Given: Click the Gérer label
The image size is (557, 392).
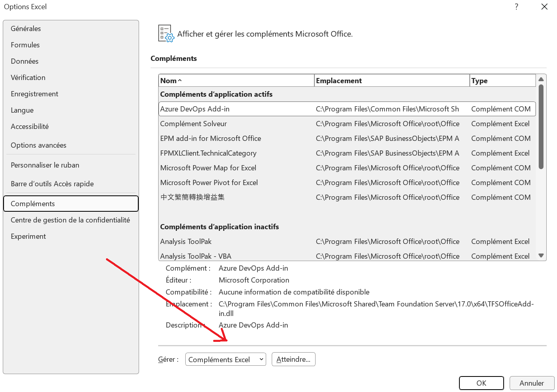Looking at the screenshot, I should pos(168,359).
